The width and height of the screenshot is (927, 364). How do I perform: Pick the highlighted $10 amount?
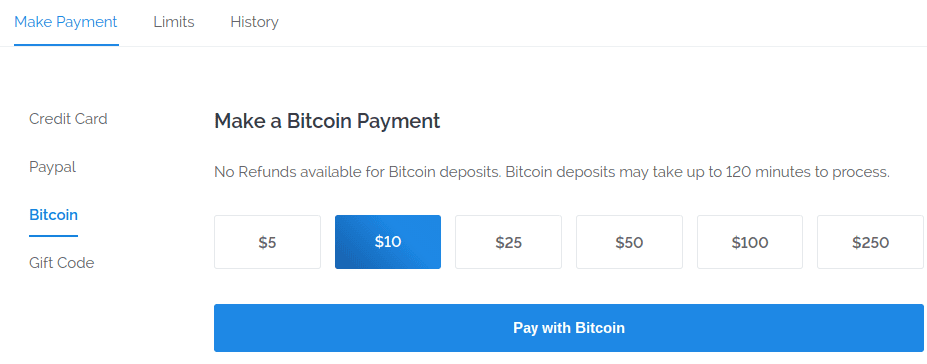click(388, 242)
